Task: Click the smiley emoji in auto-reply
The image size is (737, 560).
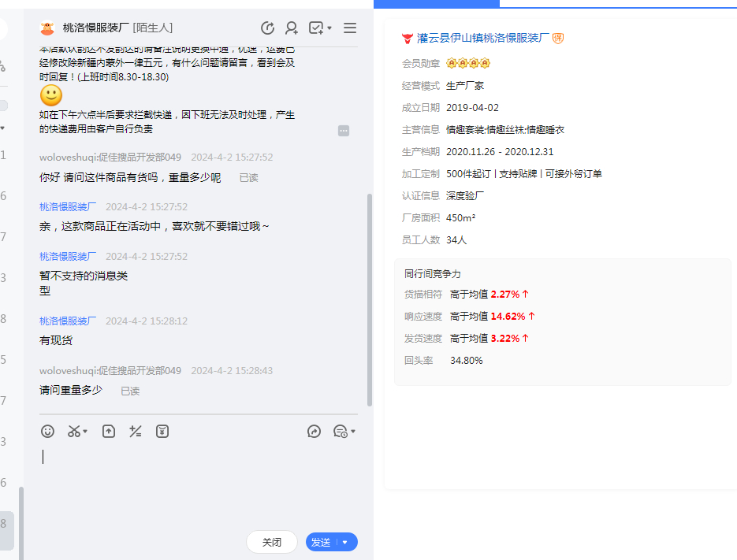Action: (51, 96)
